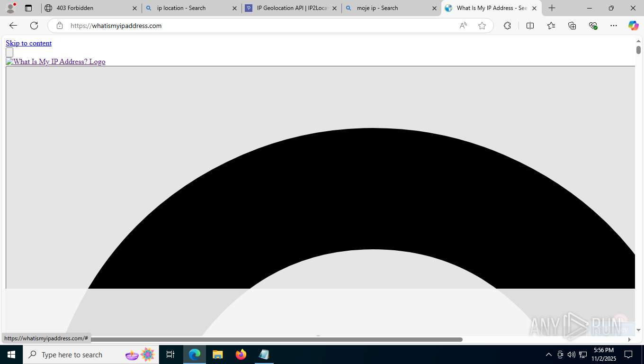Open the Extensions menu
The image size is (644, 364).
click(x=507, y=26)
